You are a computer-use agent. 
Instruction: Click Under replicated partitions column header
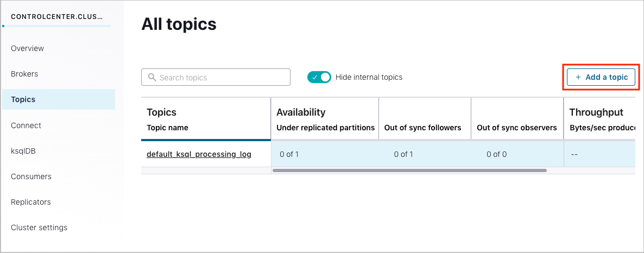pos(325,128)
